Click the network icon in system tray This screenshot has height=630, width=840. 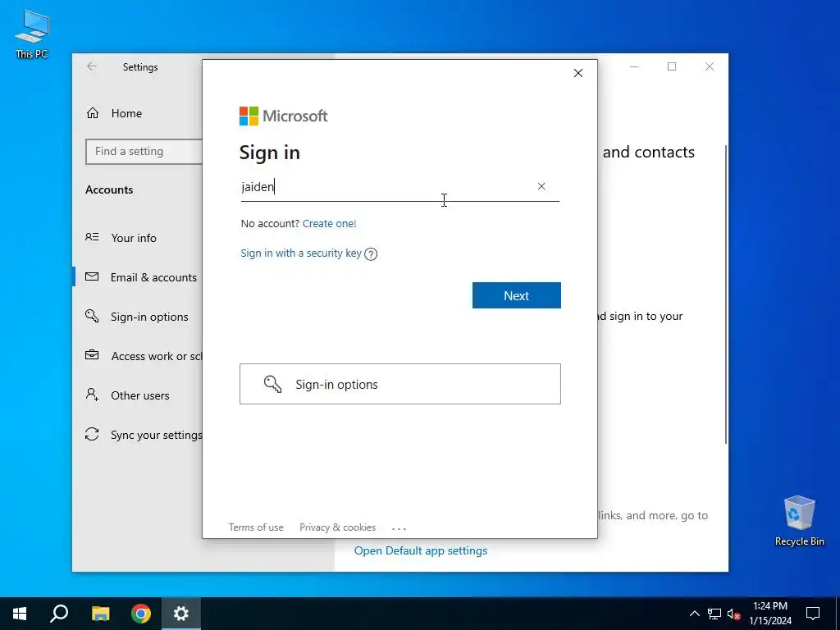coord(714,614)
